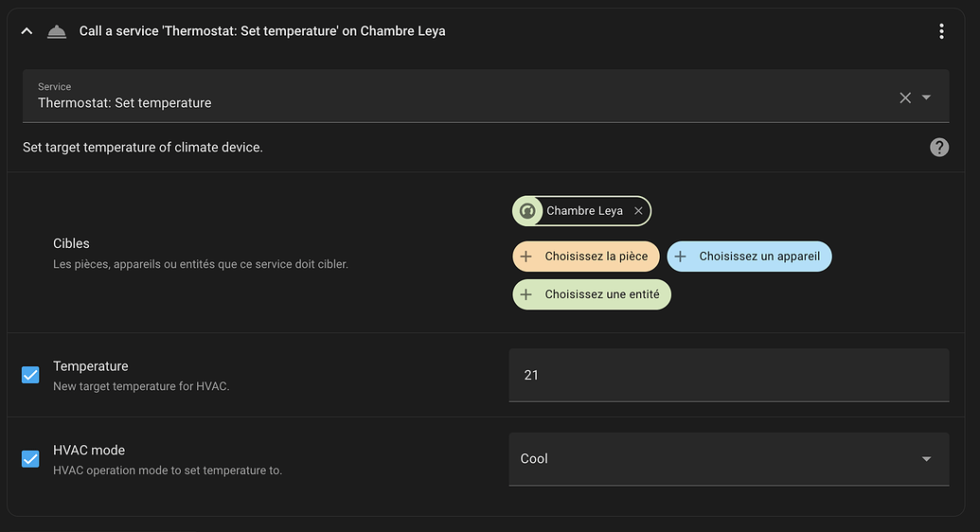
Task: Open the Service dropdown arrow
Action: click(x=926, y=98)
